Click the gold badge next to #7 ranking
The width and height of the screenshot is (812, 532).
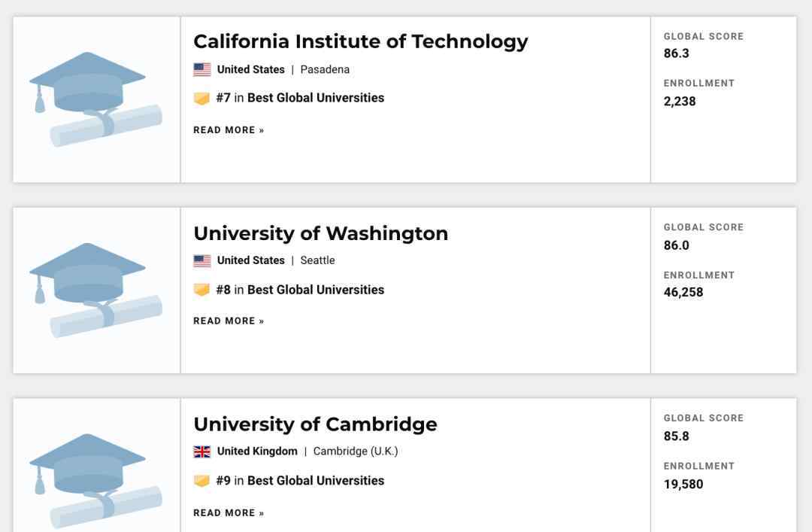[x=201, y=98]
